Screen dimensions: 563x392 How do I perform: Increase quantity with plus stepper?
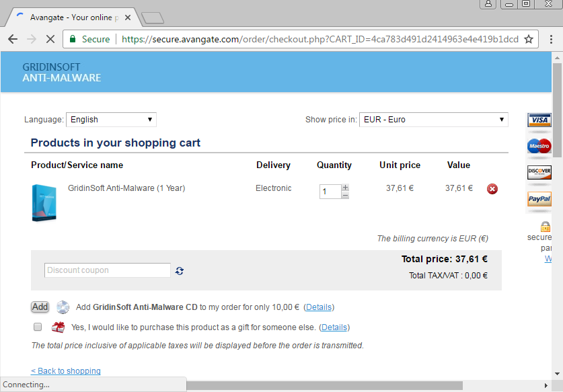point(345,188)
